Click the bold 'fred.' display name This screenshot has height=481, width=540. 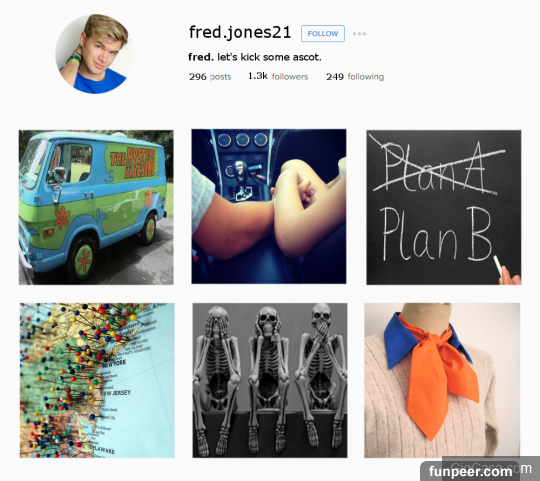[x=201, y=57]
